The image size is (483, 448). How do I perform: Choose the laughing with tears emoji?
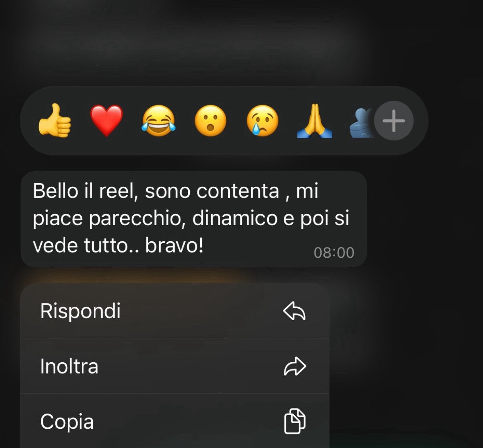tap(159, 121)
